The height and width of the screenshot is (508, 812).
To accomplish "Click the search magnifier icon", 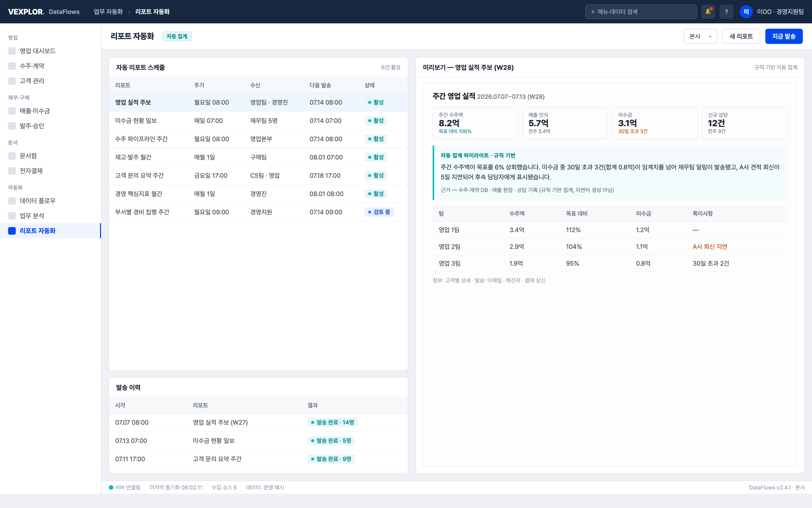I will click(593, 12).
